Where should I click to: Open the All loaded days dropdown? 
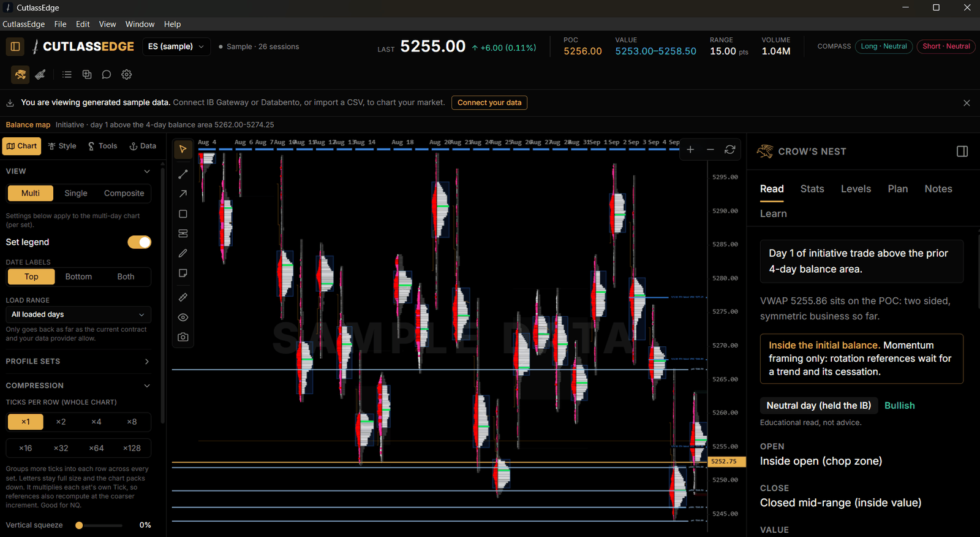[78, 314]
